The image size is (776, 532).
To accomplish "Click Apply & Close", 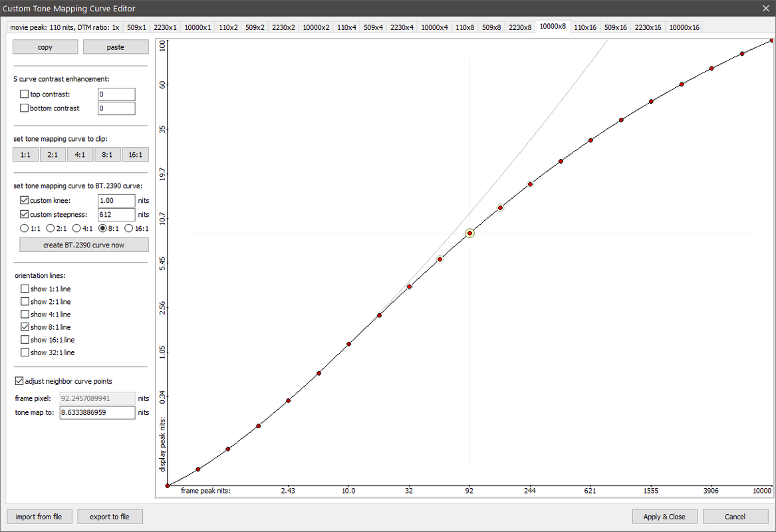I will (665, 517).
